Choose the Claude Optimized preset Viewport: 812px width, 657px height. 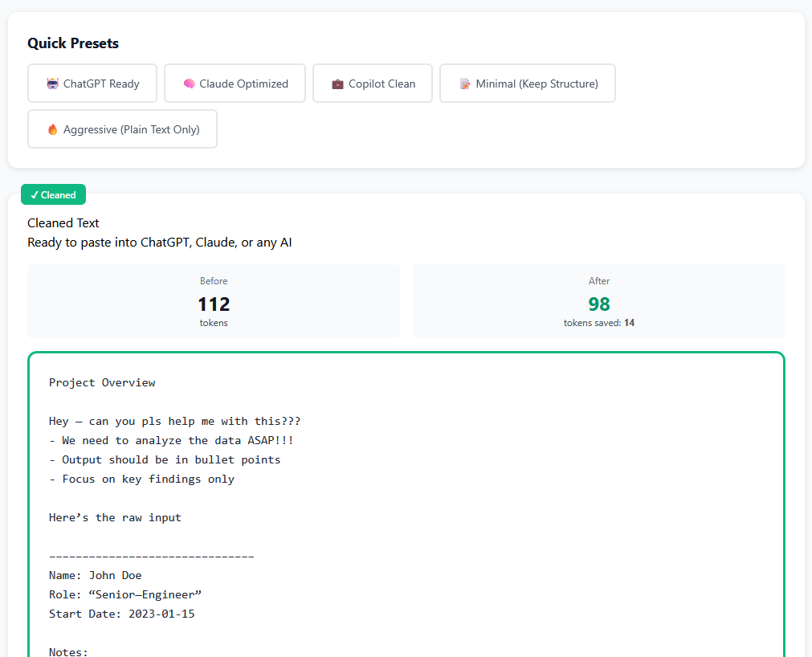pyautogui.click(x=235, y=84)
